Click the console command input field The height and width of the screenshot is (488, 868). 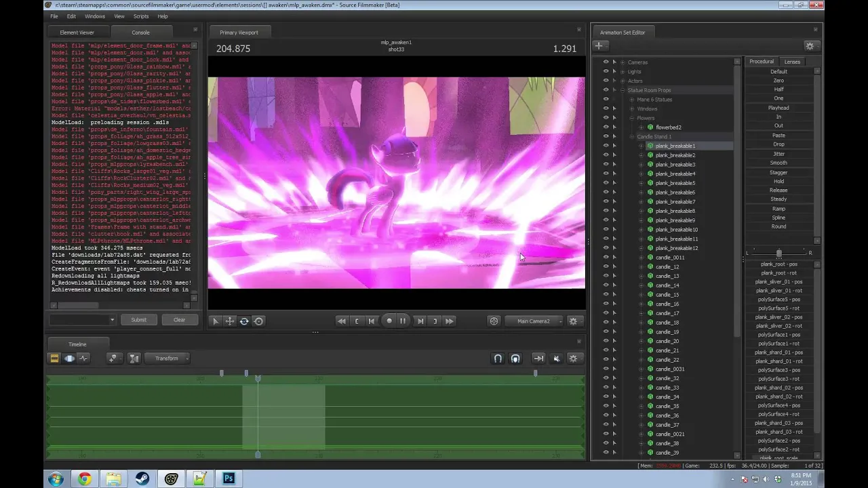[x=83, y=320]
